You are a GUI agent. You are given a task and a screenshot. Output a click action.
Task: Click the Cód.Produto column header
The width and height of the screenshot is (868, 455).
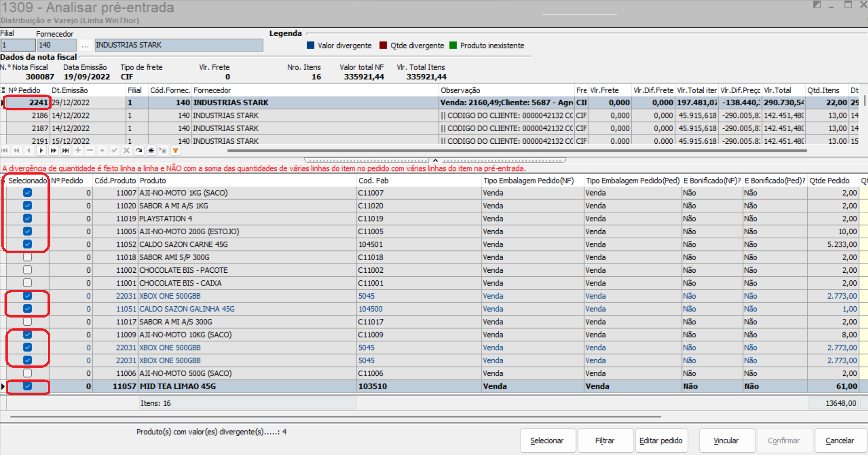pos(115,180)
